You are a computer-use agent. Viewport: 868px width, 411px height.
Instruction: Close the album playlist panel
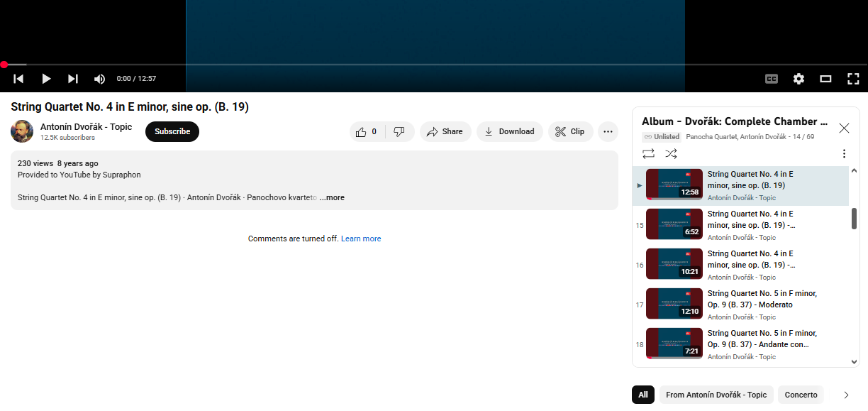(x=844, y=128)
